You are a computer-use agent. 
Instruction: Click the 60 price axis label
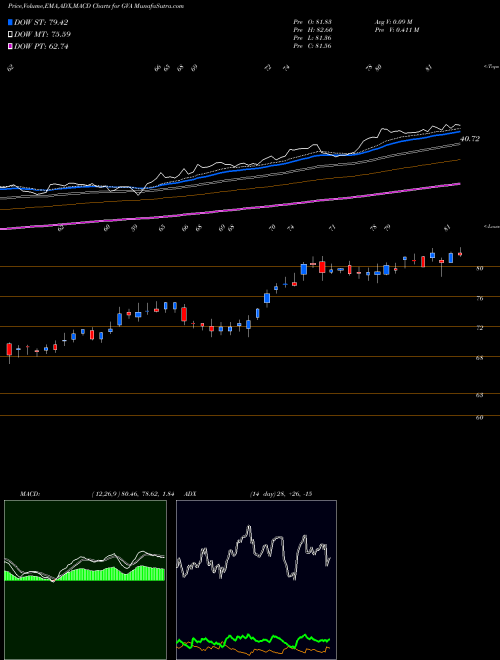pos(479,418)
